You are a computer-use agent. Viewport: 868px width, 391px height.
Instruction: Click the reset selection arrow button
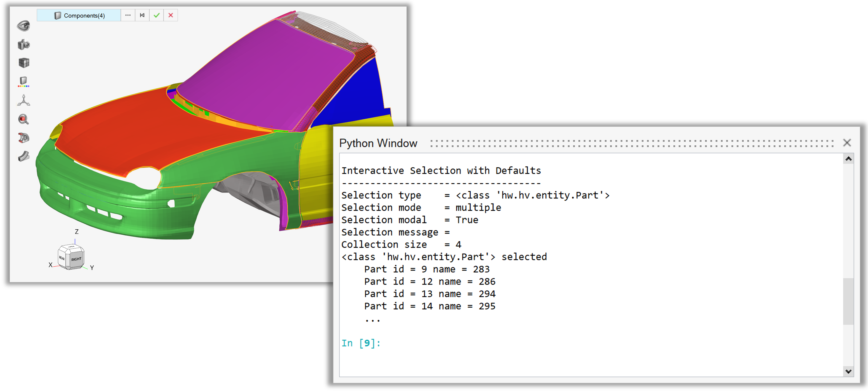click(142, 15)
